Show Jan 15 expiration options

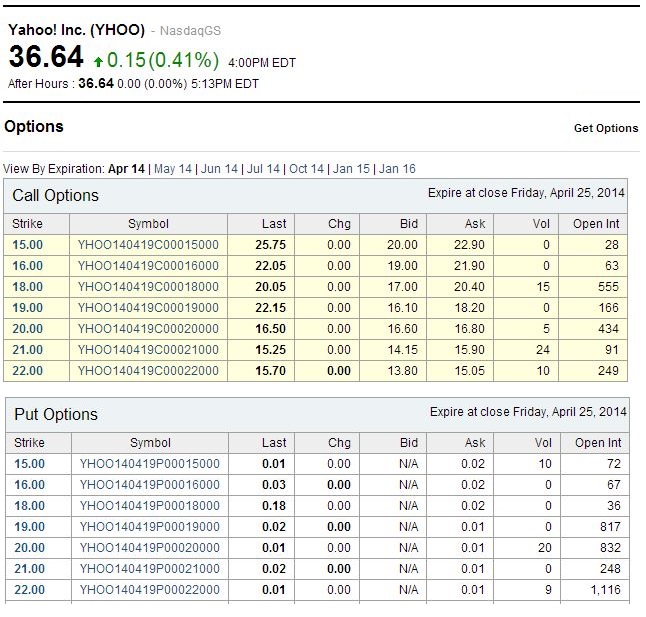[x=351, y=169]
